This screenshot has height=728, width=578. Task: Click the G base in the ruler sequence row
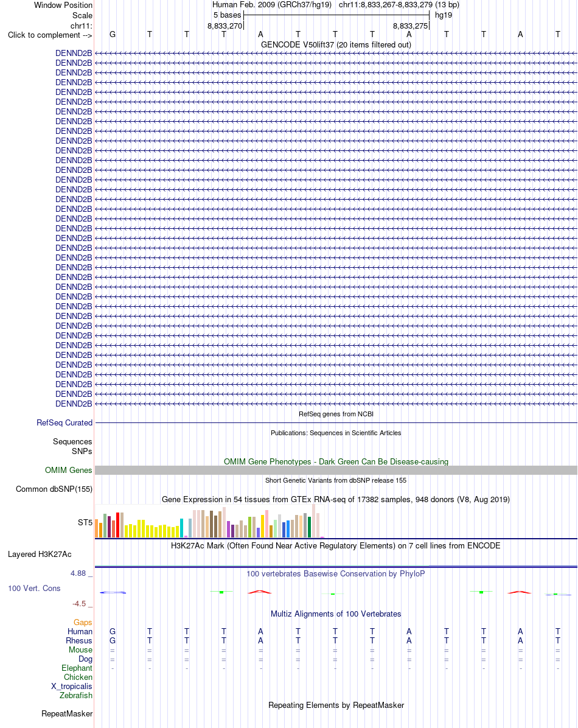[113, 34]
